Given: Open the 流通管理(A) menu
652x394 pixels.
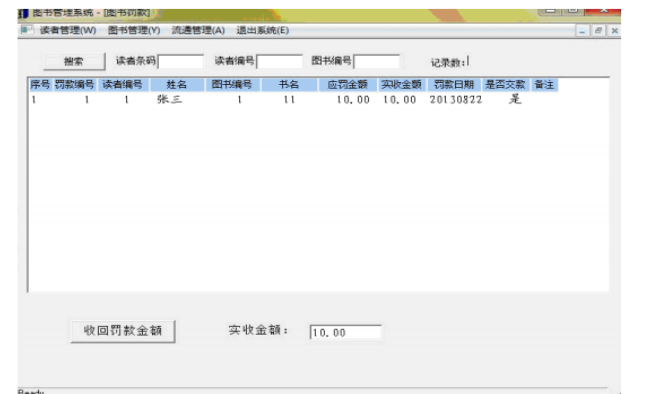Looking at the screenshot, I should (x=198, y=30).
